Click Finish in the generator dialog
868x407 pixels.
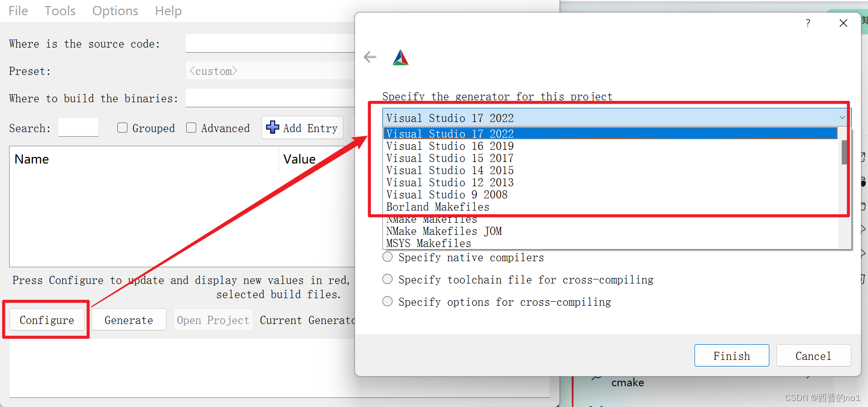pos(731,356)
